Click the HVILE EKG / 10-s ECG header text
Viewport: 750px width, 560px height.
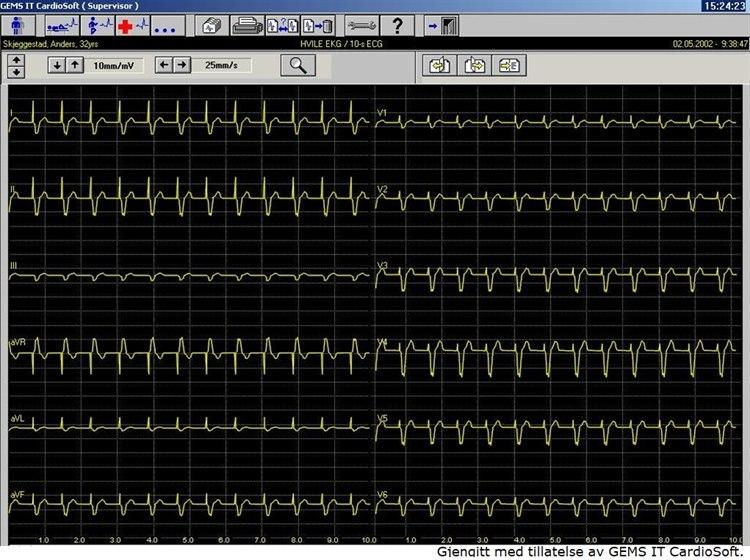click(x=341, y=44)
